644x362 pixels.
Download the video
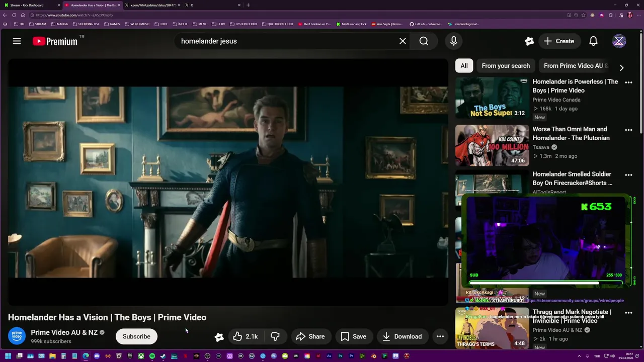(402, 336)
